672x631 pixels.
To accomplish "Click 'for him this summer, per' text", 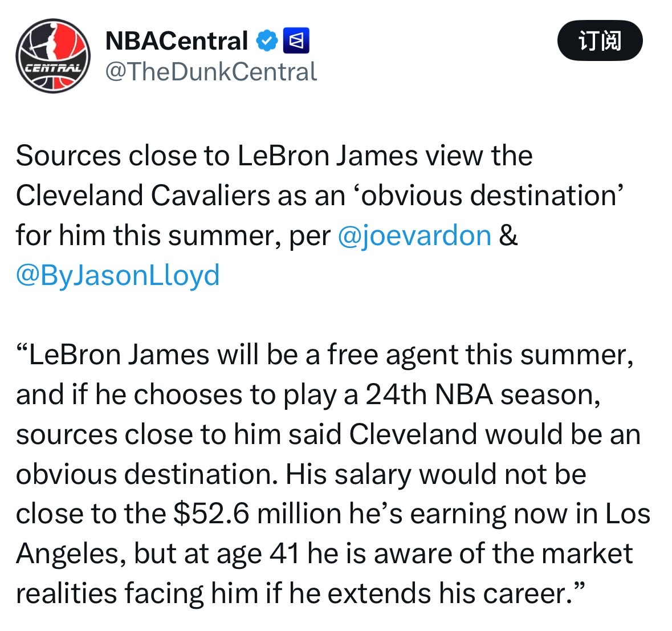I will 173,235.
